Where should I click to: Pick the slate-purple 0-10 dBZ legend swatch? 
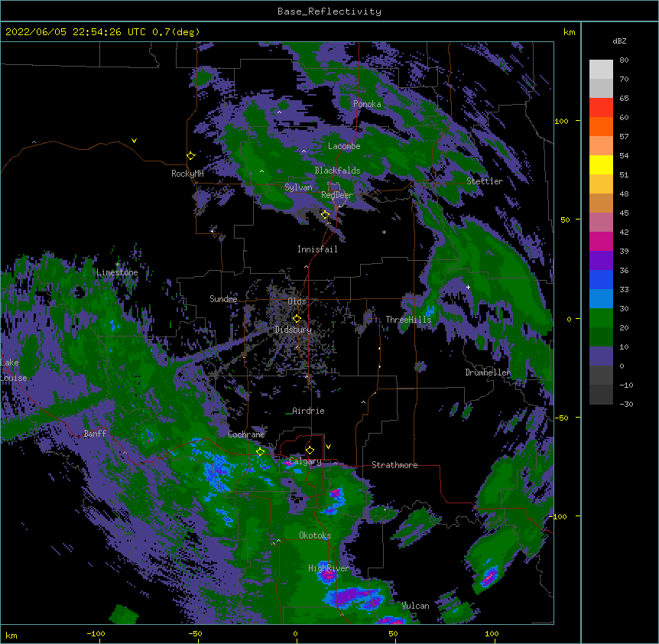[601, 356]
